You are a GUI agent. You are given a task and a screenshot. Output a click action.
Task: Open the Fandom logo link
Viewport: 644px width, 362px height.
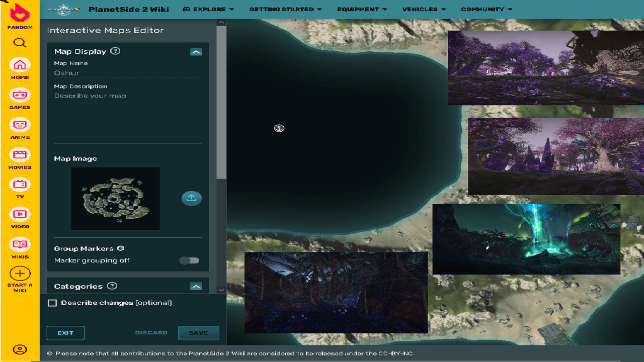[x=20, y=17]
